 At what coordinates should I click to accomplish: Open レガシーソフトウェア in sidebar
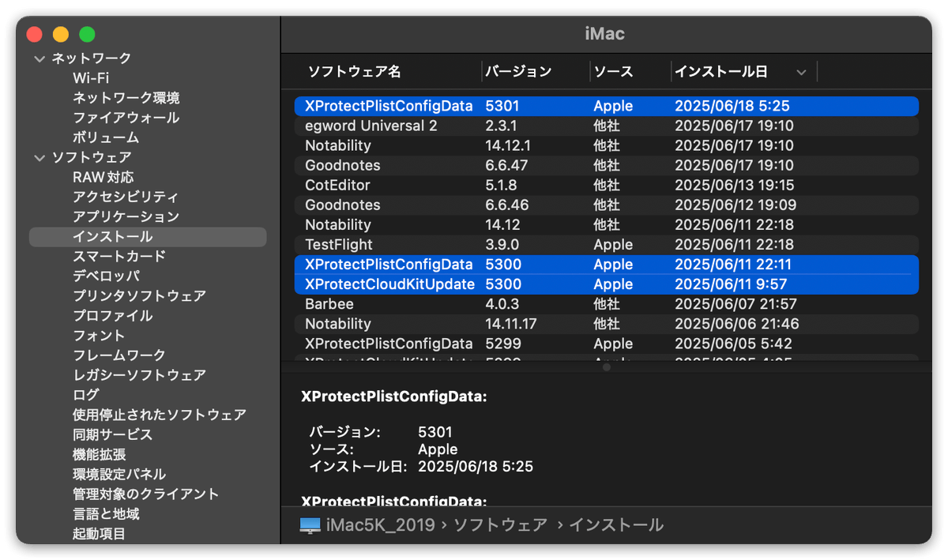click(140, 375)
